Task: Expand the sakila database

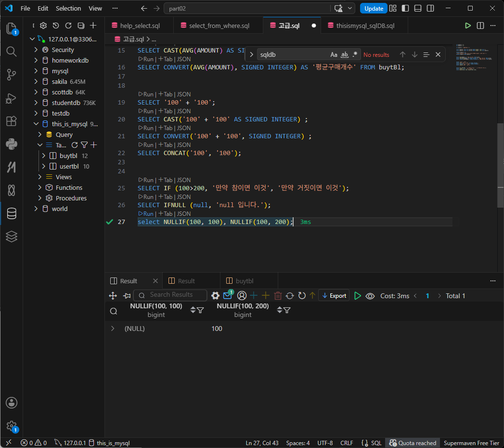Action: tap(36, 81)
